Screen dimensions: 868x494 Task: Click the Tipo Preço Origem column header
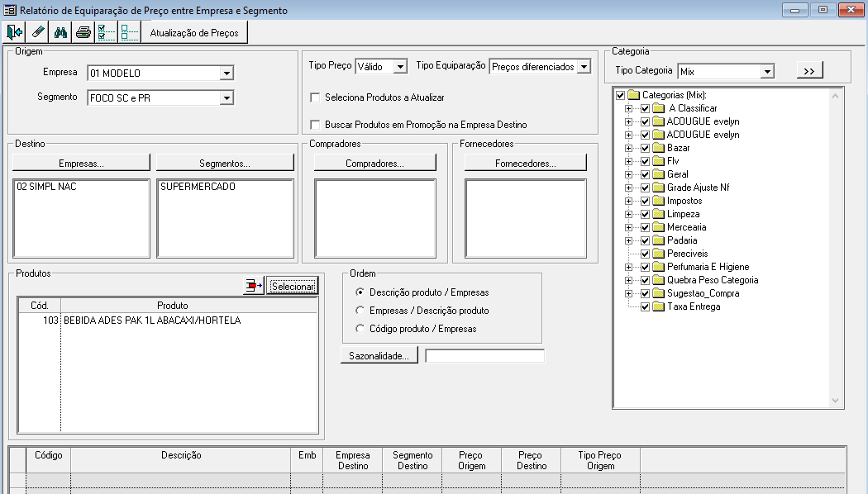600,460
